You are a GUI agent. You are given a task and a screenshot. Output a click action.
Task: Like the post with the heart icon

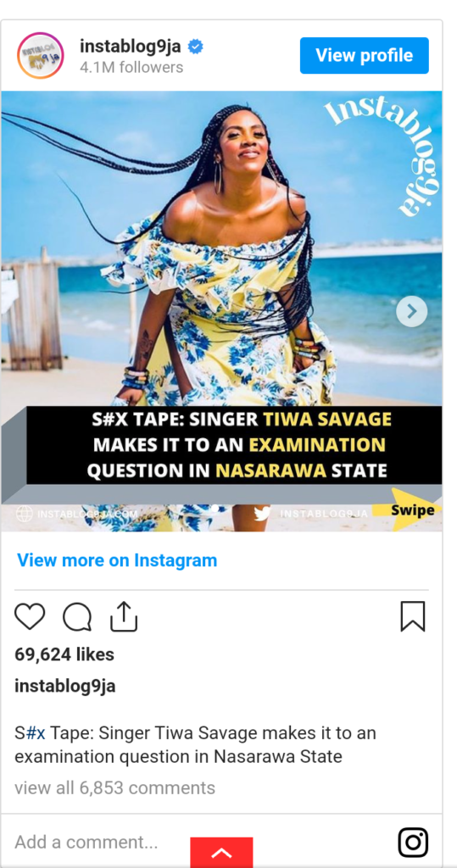(x=30, y=617)
